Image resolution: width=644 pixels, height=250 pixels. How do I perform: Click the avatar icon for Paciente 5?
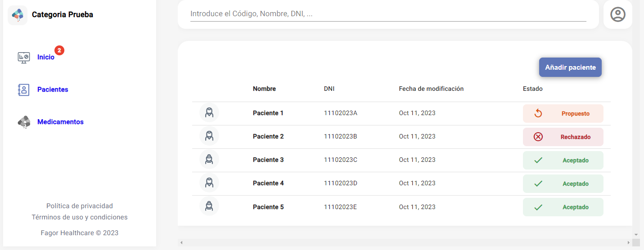209,207
